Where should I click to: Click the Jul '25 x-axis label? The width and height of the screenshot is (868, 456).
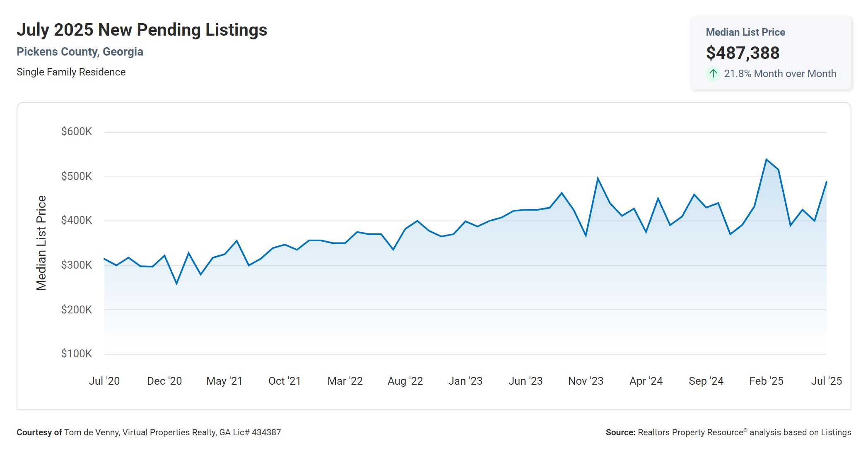pyautogui.click(x=827, y=381)
